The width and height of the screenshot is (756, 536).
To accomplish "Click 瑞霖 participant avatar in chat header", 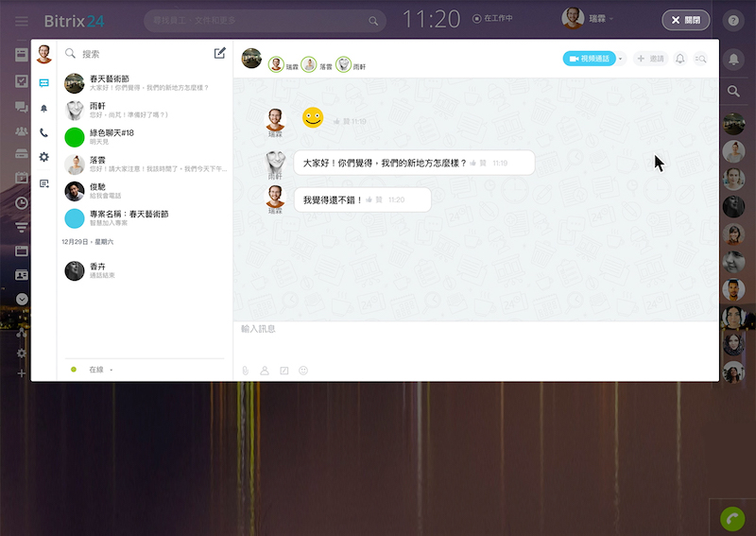I will 276,64.
